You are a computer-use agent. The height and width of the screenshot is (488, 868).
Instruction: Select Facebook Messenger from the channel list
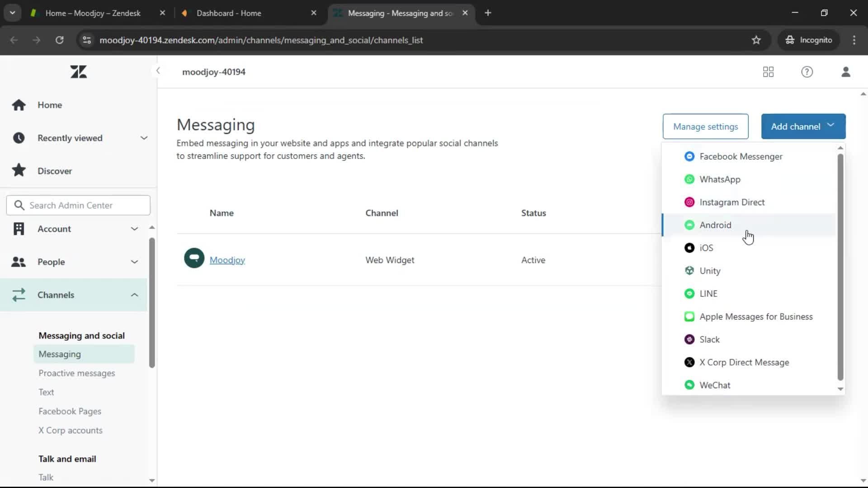click(749, 156)
